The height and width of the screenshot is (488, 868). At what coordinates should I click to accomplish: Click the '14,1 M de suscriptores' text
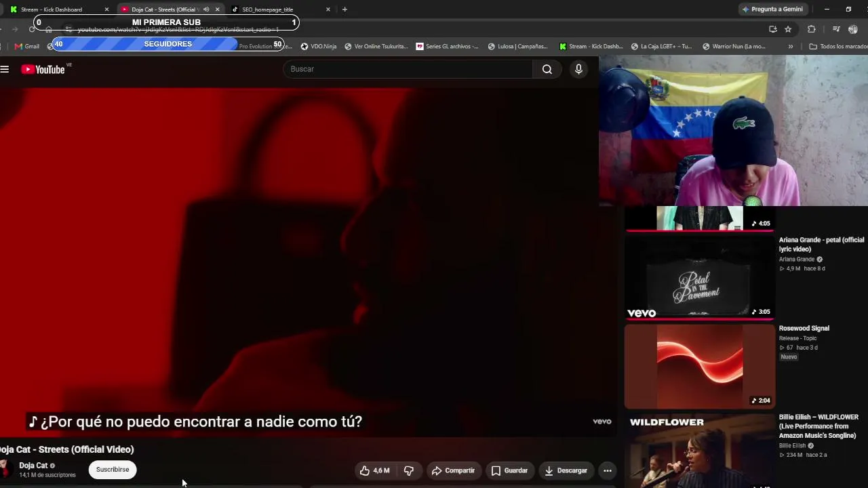pyautogui.click(x=47, y=475)
